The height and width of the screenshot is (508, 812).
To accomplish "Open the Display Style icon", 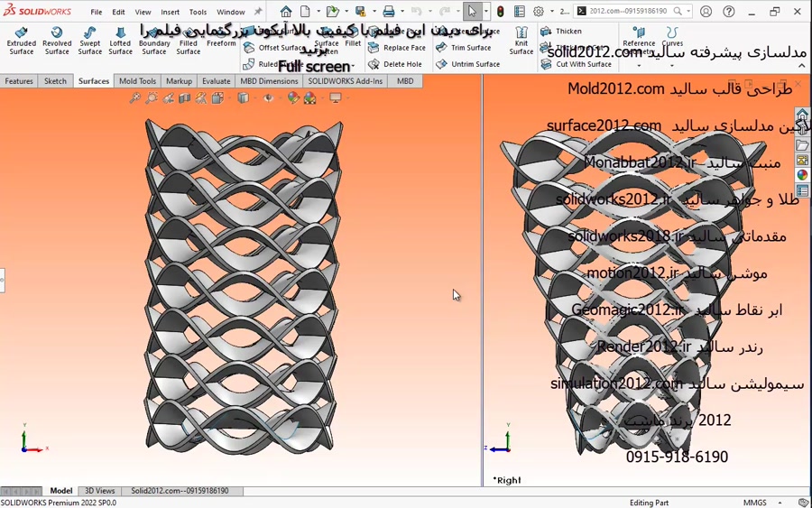I will 244,97.
